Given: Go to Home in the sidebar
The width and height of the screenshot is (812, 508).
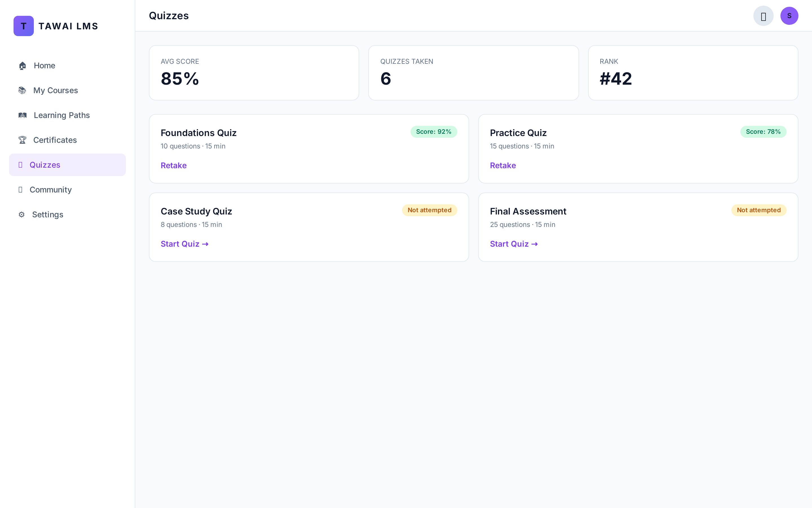Looking at the screenshot, I should tap(67, 65).
